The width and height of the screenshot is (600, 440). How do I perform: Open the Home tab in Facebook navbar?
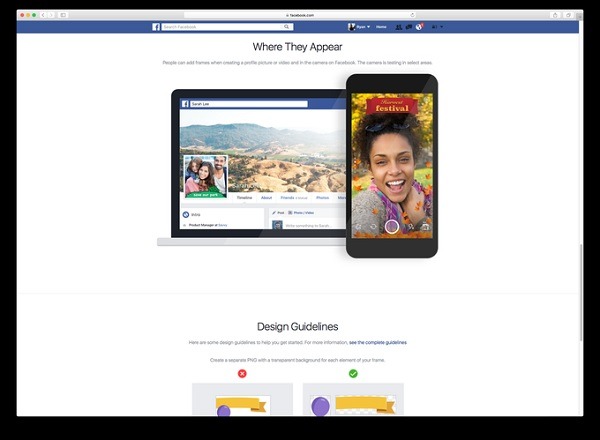pos(381,27)
